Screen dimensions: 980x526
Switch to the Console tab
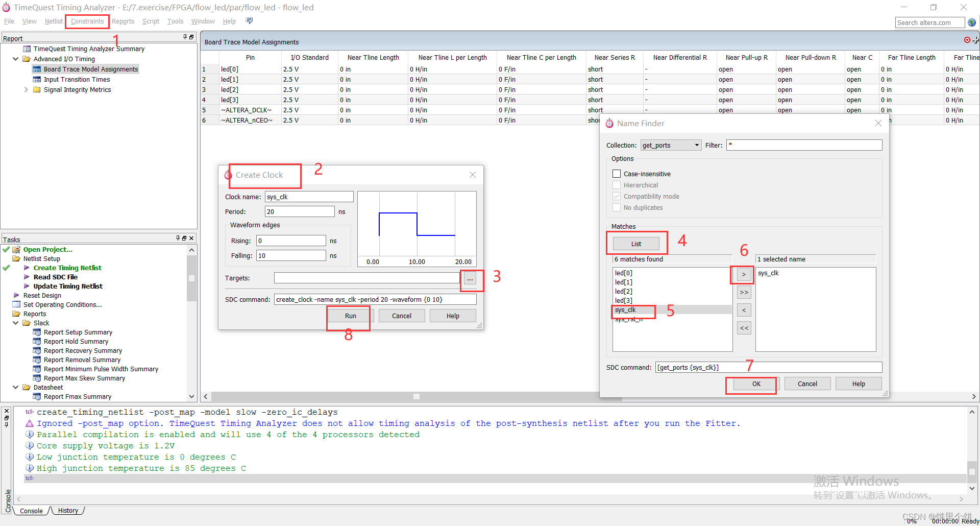(31, 511)
